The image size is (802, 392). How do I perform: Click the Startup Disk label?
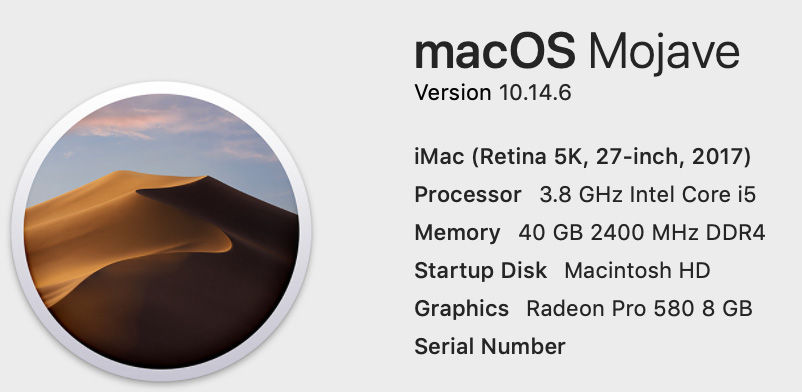tap(480, 271)
